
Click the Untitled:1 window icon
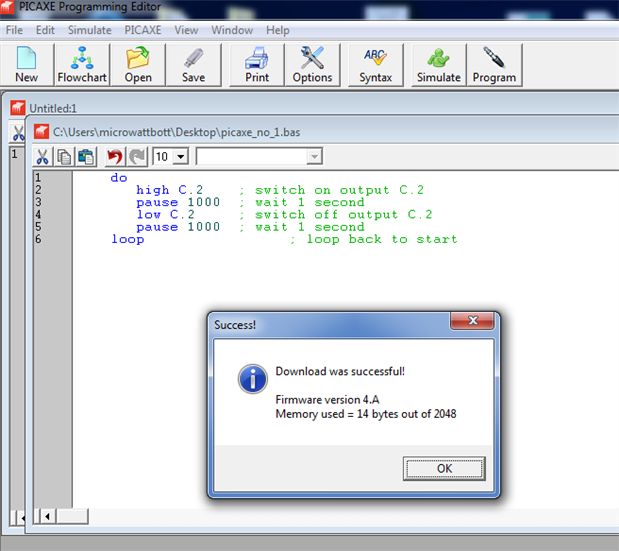pos(18,108)
